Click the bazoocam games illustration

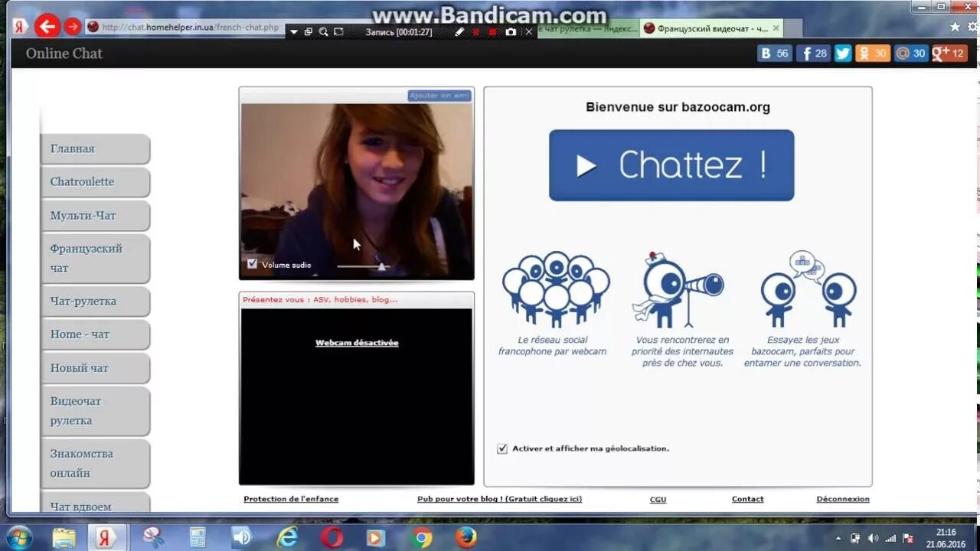point(808,289)
